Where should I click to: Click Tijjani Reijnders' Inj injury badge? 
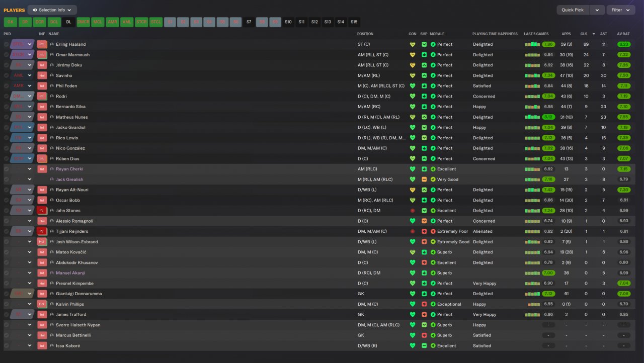pos(42,231)
